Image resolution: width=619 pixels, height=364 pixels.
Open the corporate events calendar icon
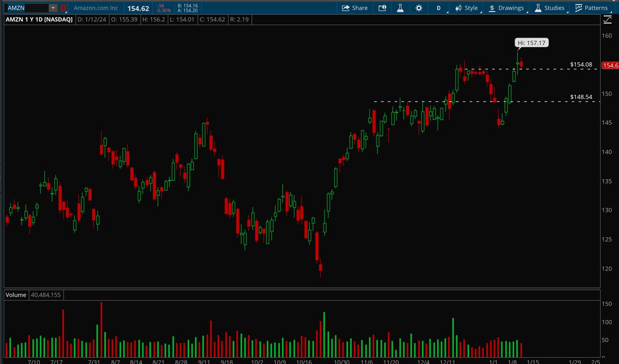coord(382,8)
